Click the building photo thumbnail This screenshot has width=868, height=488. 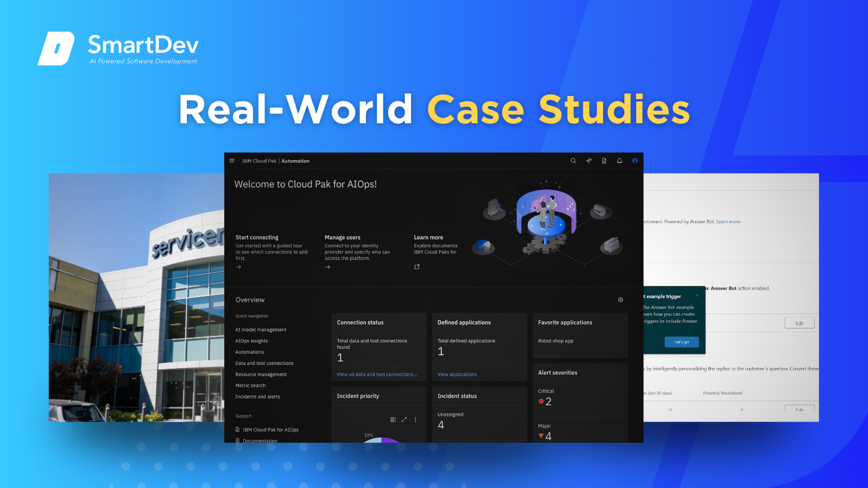tap(137, 297)
